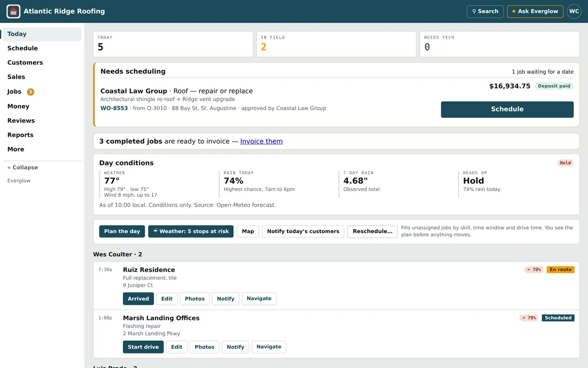
Task: Follow the Invoice them link
Action: [261, 141]
